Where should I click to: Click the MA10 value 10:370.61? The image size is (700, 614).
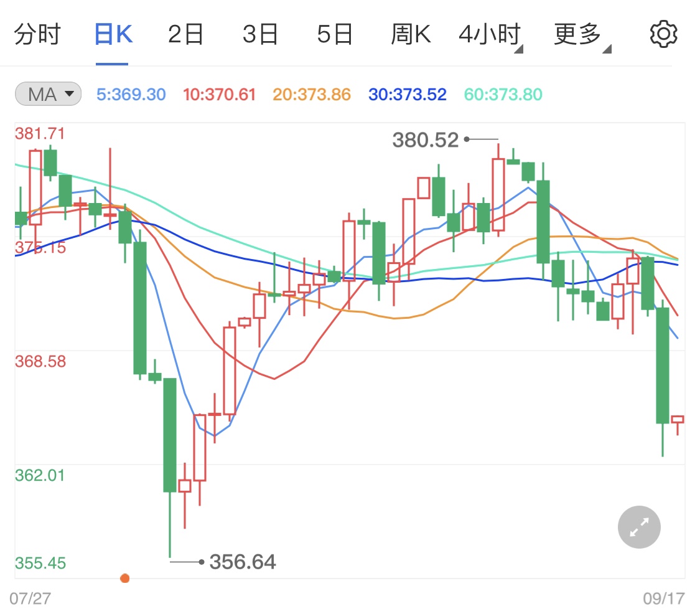pos(219,94)
